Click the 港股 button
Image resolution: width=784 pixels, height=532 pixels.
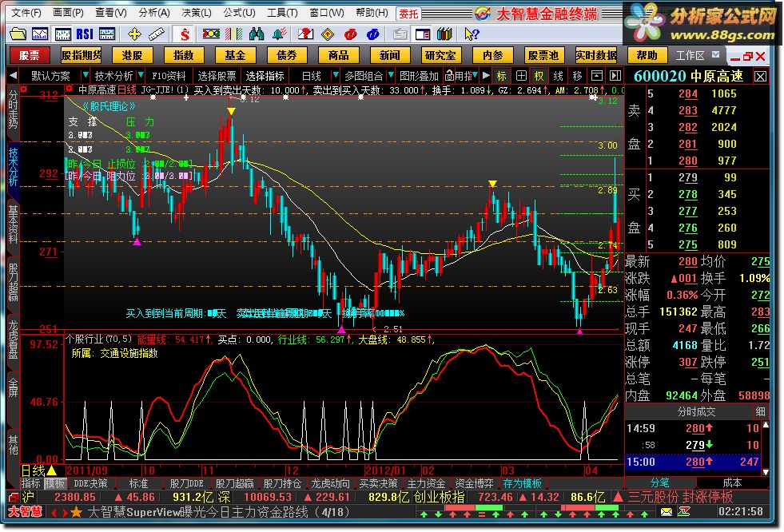[x=132, y=55]
